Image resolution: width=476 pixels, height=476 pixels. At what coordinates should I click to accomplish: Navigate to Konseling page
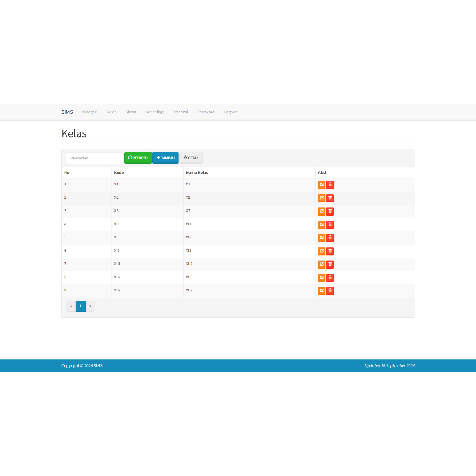click(154, 112)
